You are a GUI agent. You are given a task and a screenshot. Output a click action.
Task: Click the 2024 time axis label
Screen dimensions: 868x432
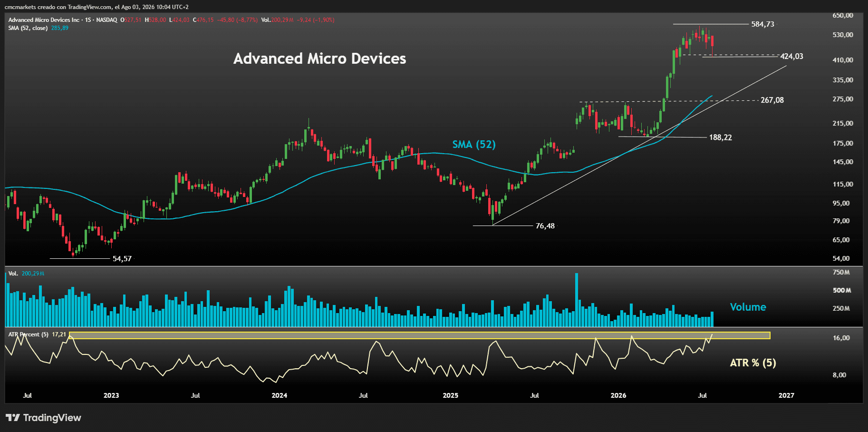[280, 396]
